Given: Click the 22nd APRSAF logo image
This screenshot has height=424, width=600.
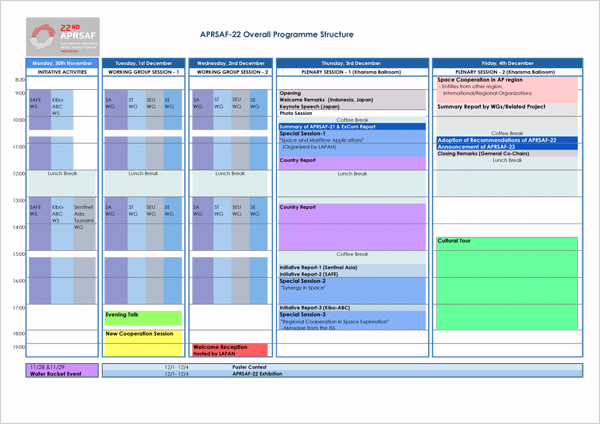Looking at the screenshot, I should point(63,37).
